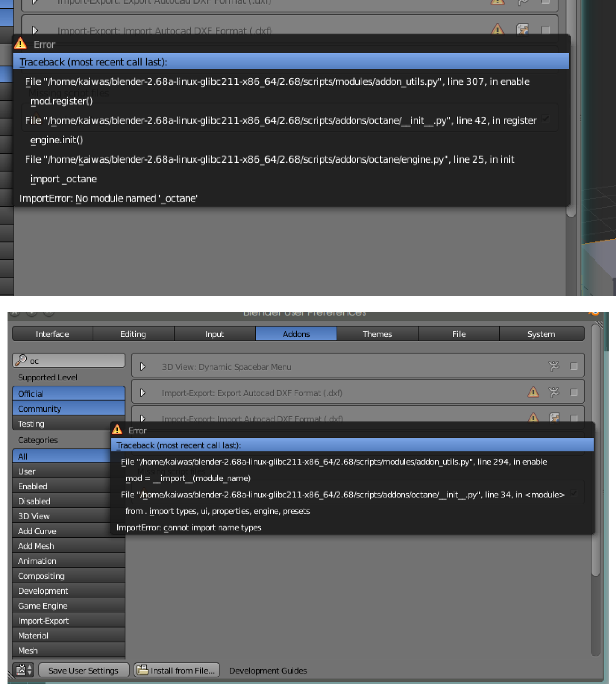Image resolution: width=616 pixels, height=684 pixels.
Task: Expand Import Autocad DXF addon in lower screenshot
Action: (x=143, y=418)
